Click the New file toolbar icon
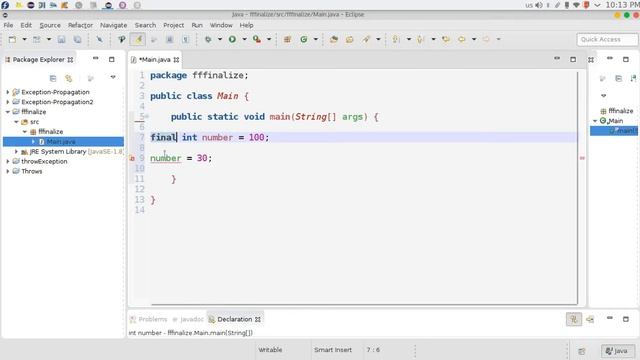 12,39
